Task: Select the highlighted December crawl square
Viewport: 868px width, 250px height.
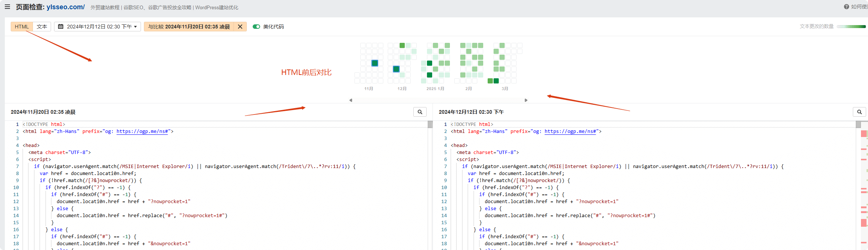Action: pyautogui.click(x=396, y=69)
